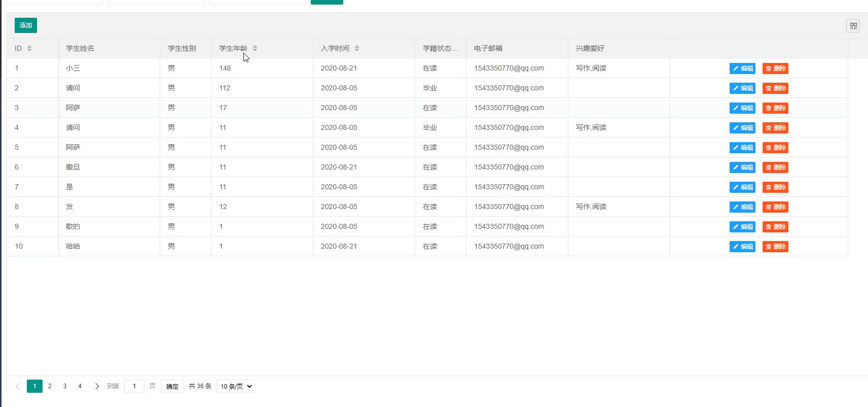Open the column filter grid icon
The height and width of the screenshot is (407, 868).
point(853,26)
